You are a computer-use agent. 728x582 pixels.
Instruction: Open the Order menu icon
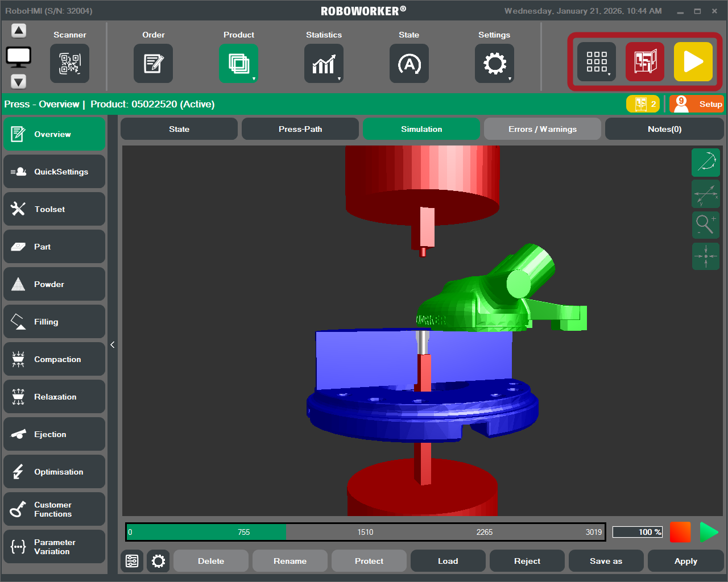153,63
